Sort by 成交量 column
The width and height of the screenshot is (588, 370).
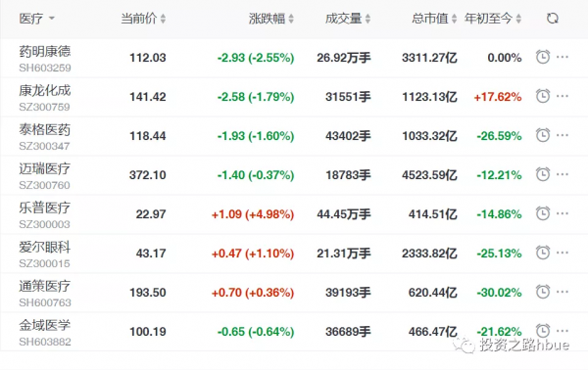tap(348, 19)
